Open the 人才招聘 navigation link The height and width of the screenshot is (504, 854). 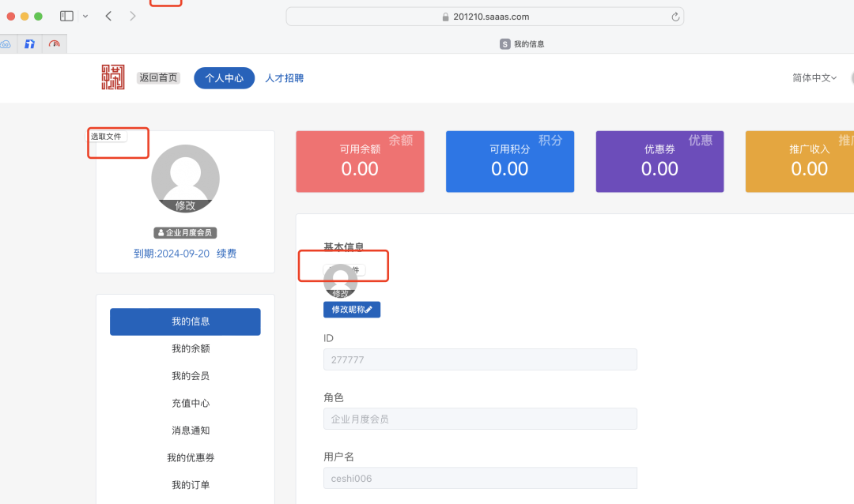(x=284, y=78)
